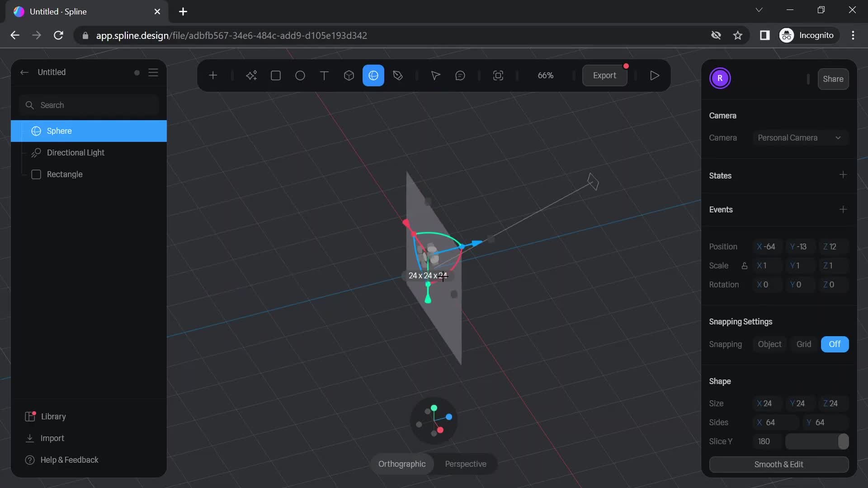Switch to Orthographic view
Viewport: 868px width, 488px height.
(402, 464)
